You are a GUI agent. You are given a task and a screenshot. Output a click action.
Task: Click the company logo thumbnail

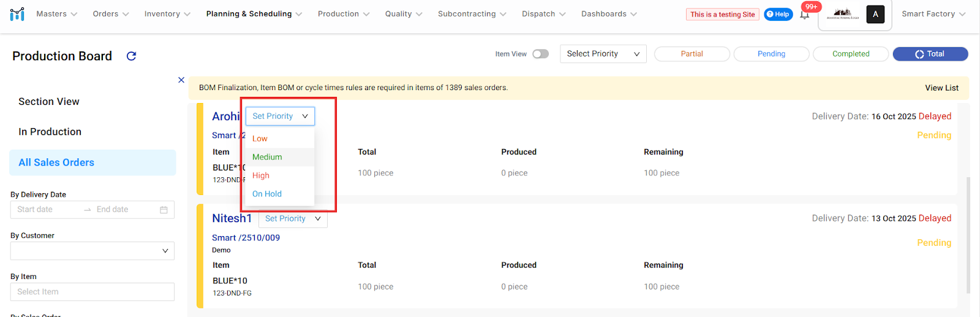pyautogui.click(x=843, y=14)
